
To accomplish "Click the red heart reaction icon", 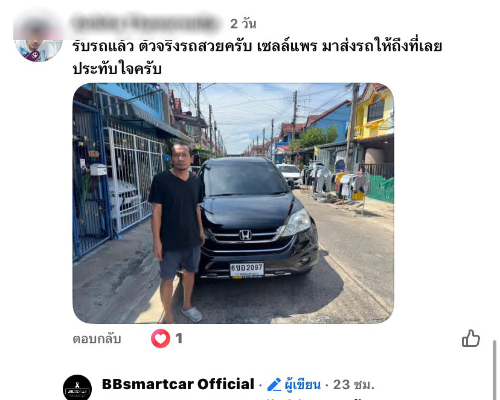I will [x=160, y=338].
